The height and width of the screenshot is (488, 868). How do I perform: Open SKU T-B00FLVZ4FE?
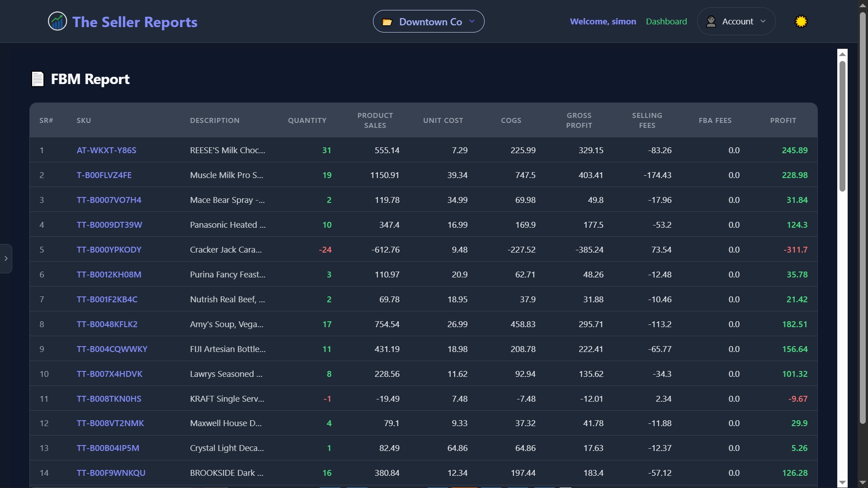(x=104, y=175)
